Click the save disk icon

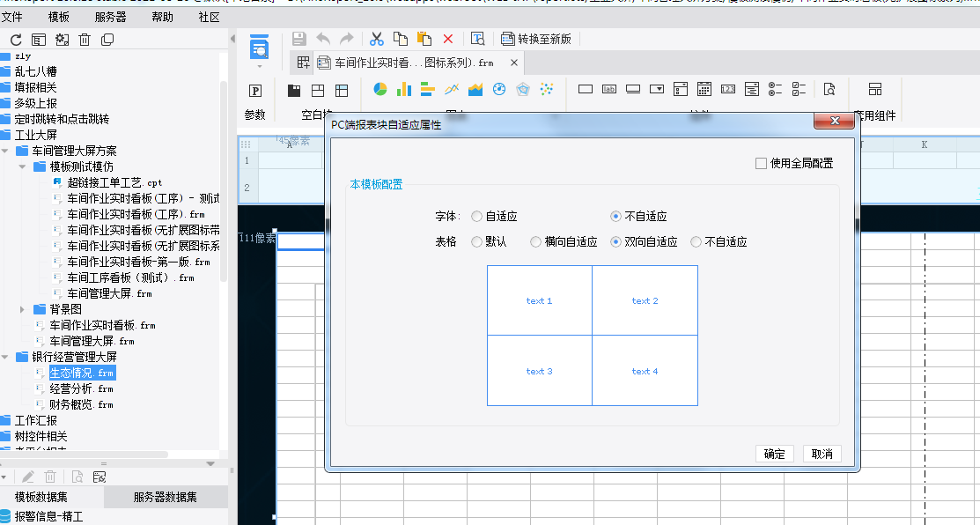(x=299, y=39)
